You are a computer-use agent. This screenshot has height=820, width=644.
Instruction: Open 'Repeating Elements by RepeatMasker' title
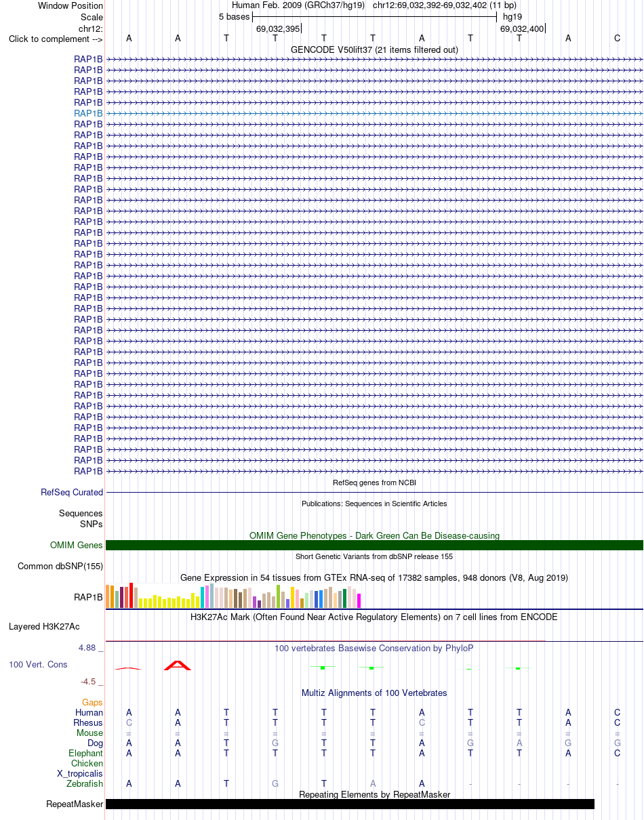374,794
